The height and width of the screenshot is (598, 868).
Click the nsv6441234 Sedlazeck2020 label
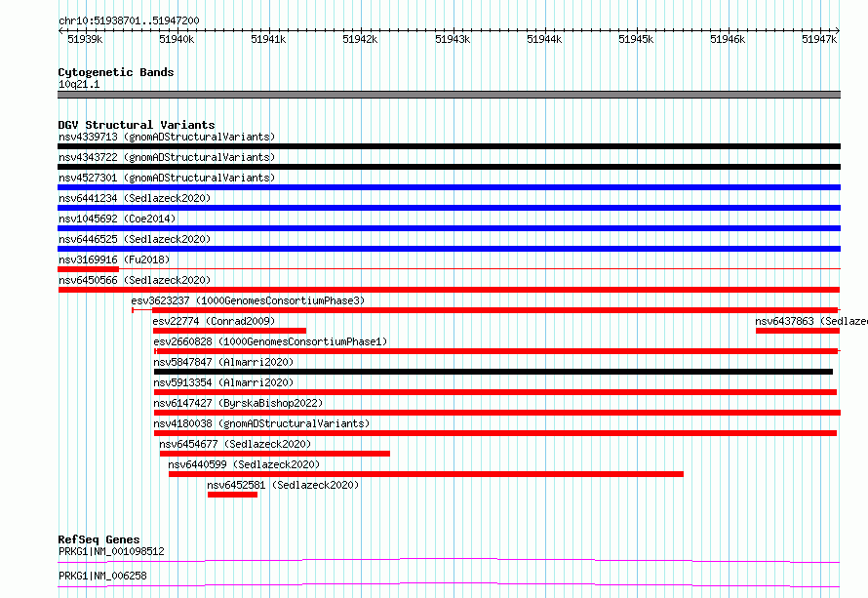pyautogui.click(x=135, y=198)
